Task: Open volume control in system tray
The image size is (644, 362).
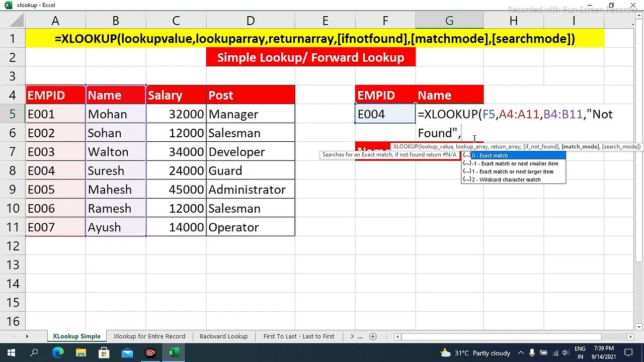Action: pyautogui.click(x=566, y=353)
